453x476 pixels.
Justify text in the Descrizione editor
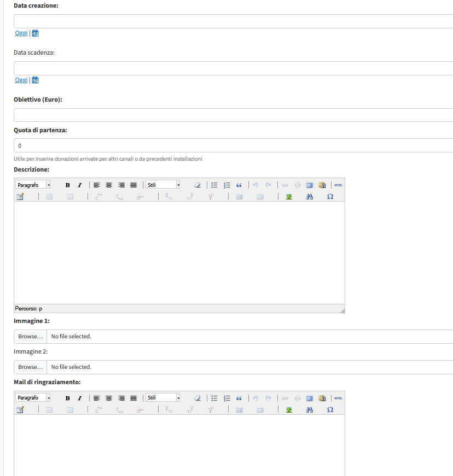click(133, 185)
